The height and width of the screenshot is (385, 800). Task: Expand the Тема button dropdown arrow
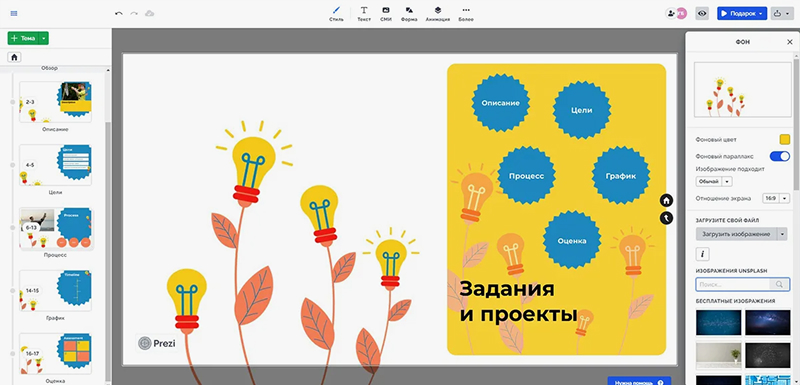coord(44,38)
